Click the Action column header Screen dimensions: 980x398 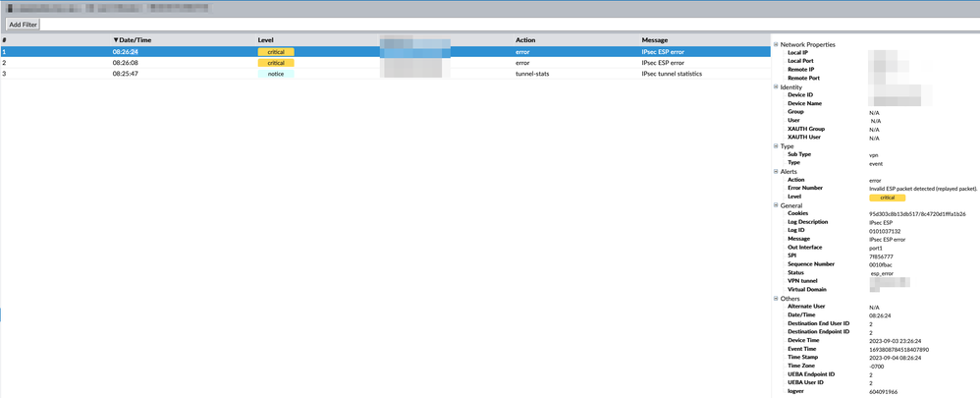click(x=525, y=40)
